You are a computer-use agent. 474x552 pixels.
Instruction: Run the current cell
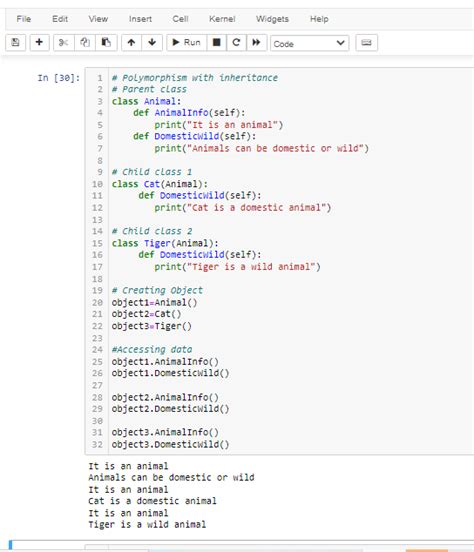point(186,43)
